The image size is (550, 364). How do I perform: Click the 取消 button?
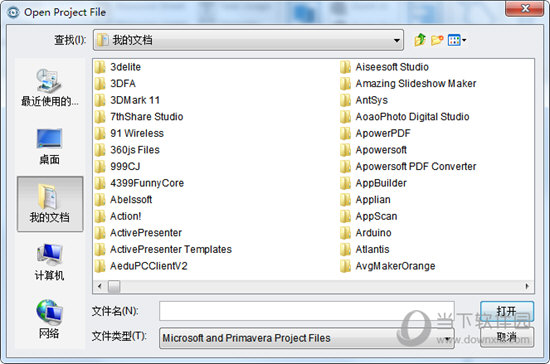pos(507,337)
